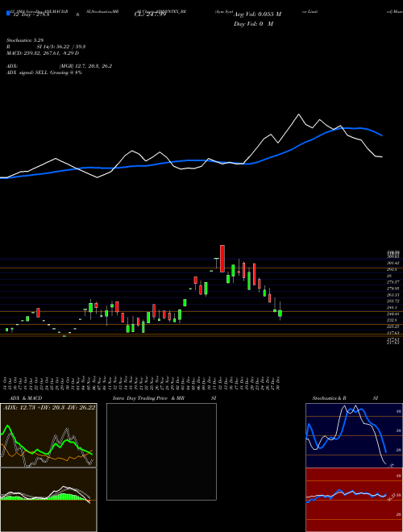
Task: Click the 263.33 price axis label
Action: [393, 295]
